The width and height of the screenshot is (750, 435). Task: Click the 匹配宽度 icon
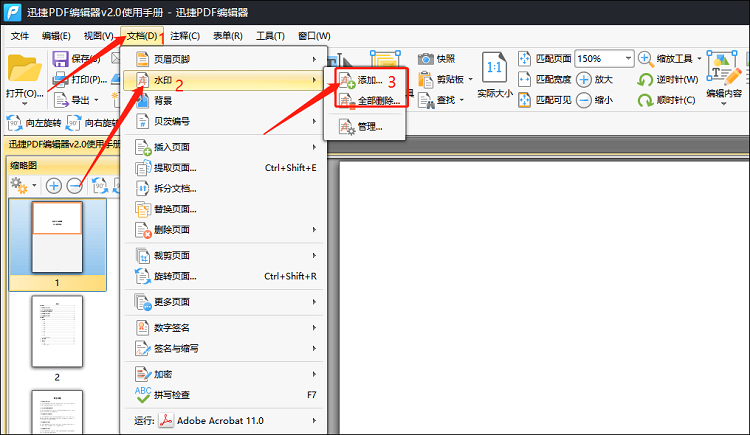(525, 79)
